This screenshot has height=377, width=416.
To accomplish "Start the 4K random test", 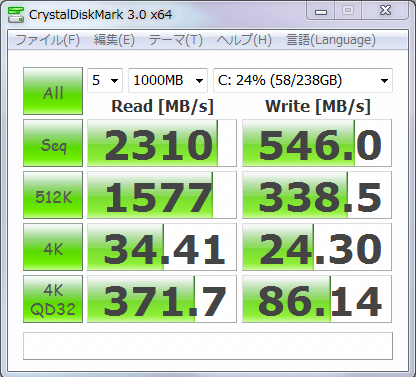I will click(x=53, y=247).
